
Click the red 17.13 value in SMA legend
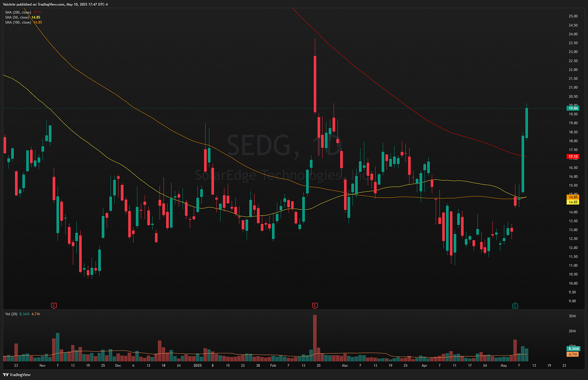click(x=38, y=13)
